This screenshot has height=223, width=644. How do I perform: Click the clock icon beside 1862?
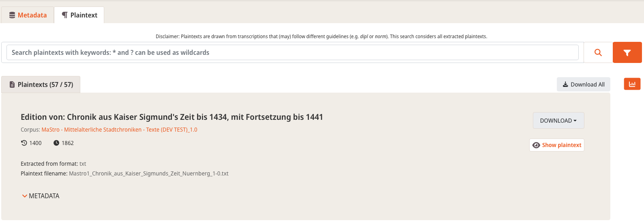[56, 143]
